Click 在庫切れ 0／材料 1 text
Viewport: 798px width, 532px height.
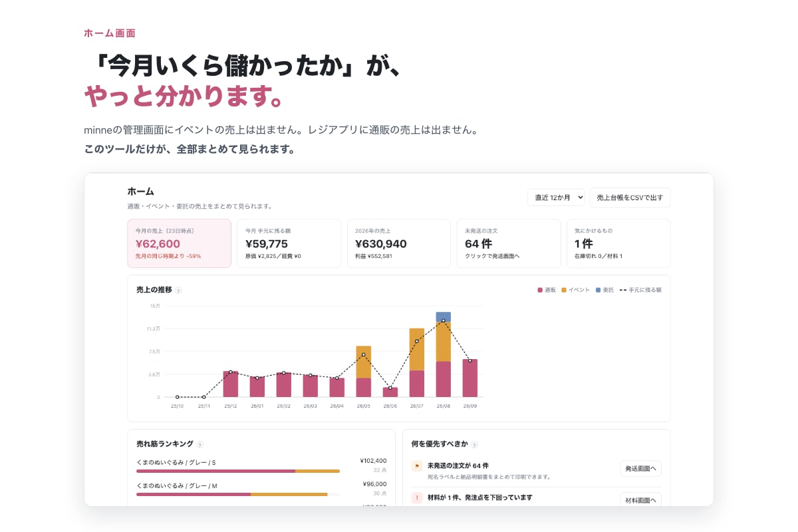pos(598,256)
